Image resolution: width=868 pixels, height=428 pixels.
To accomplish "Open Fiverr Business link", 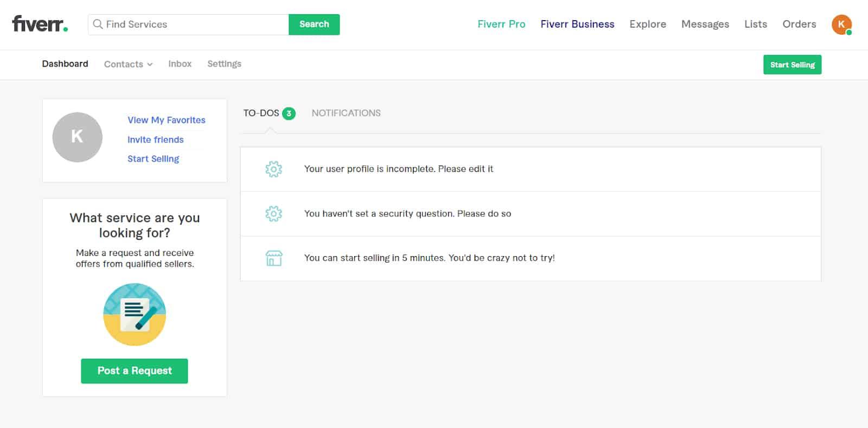I will click(577, 24).
